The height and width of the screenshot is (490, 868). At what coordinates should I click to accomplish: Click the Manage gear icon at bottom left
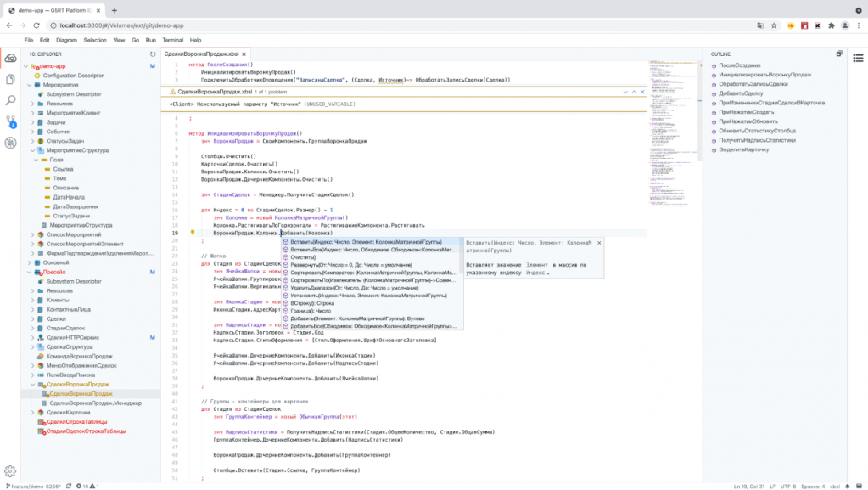tap(11, 470)
